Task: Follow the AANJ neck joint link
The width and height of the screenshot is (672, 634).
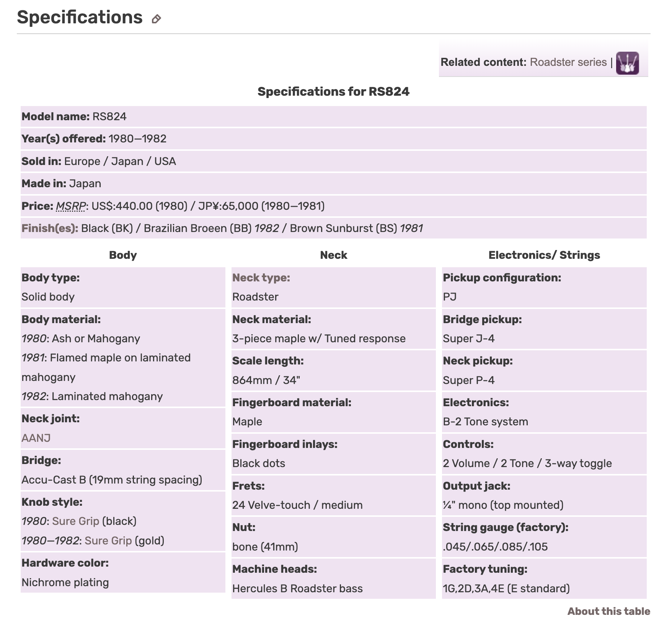Action: [x=36, y=438]
